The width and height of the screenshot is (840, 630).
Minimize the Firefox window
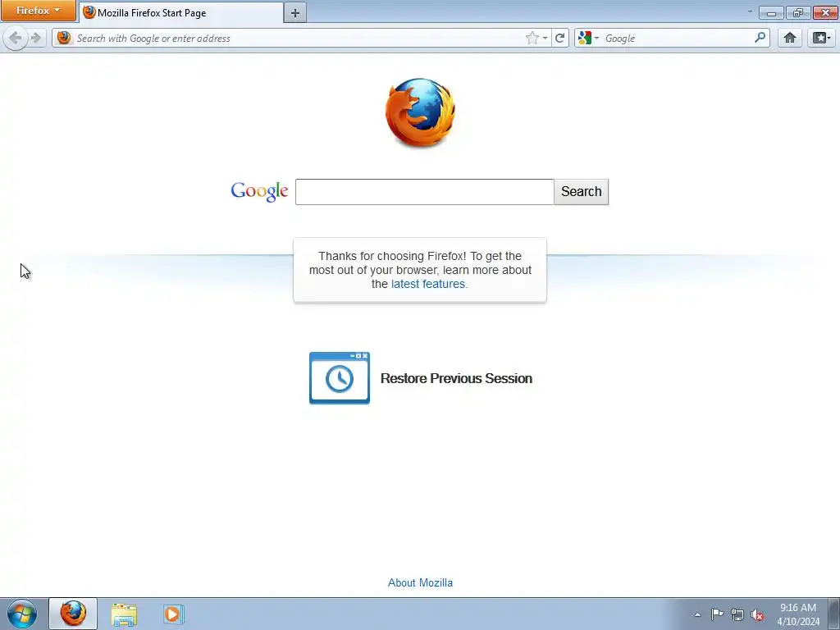[771, 13]
